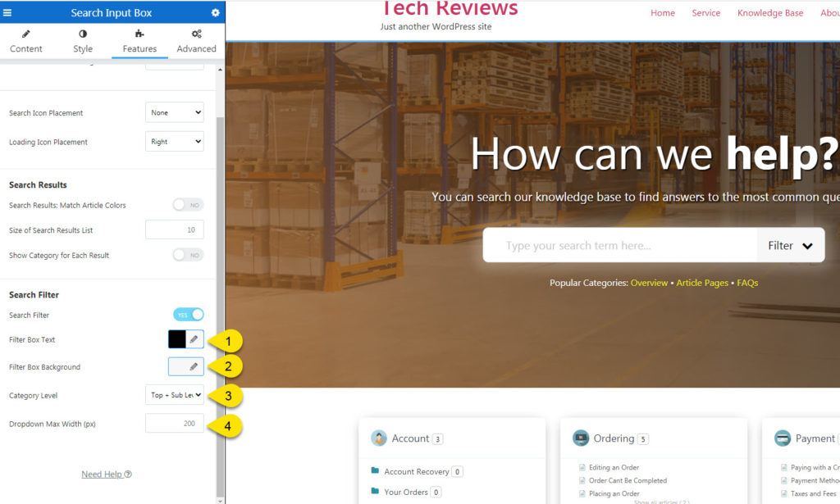Turn on Show Category for Each Result

[x=188, y=255]
